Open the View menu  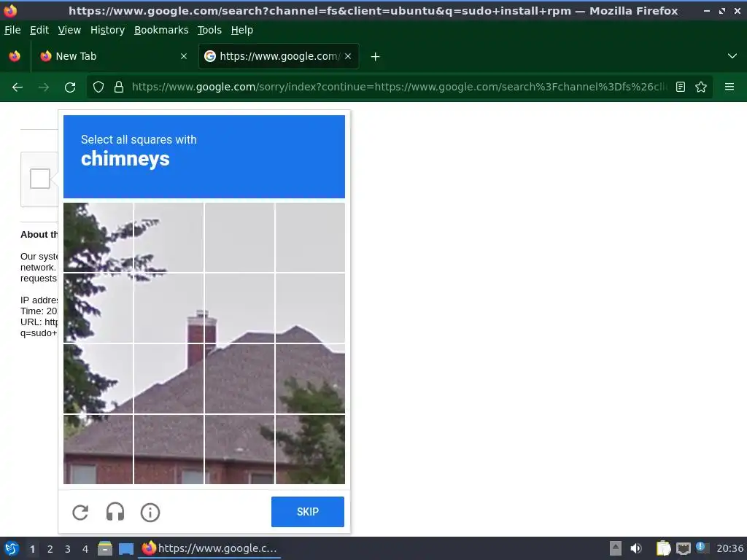69,30
